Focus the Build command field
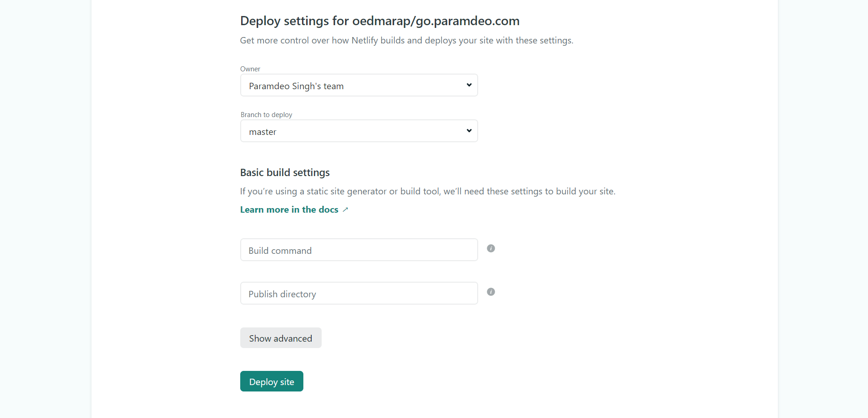Viewport: 868px width, 418px height. pyautogui.click(x=359, y=250)
